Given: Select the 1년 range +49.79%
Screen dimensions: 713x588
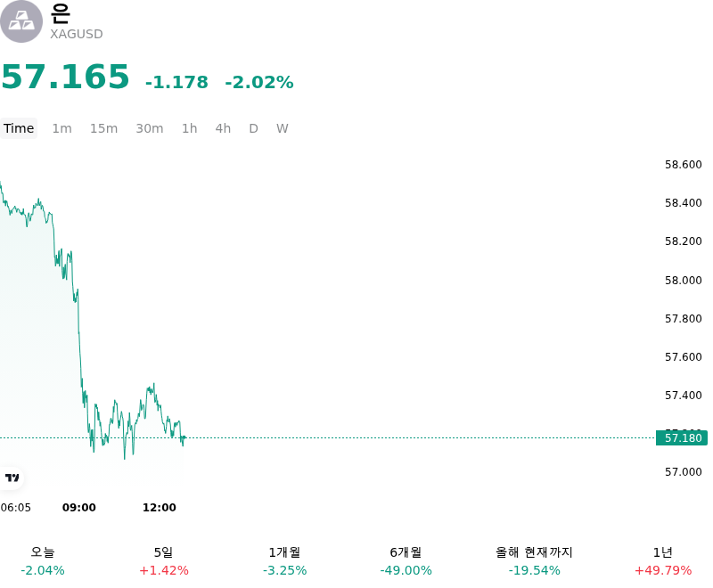Looking at the screenshot, I should [663, 561].
